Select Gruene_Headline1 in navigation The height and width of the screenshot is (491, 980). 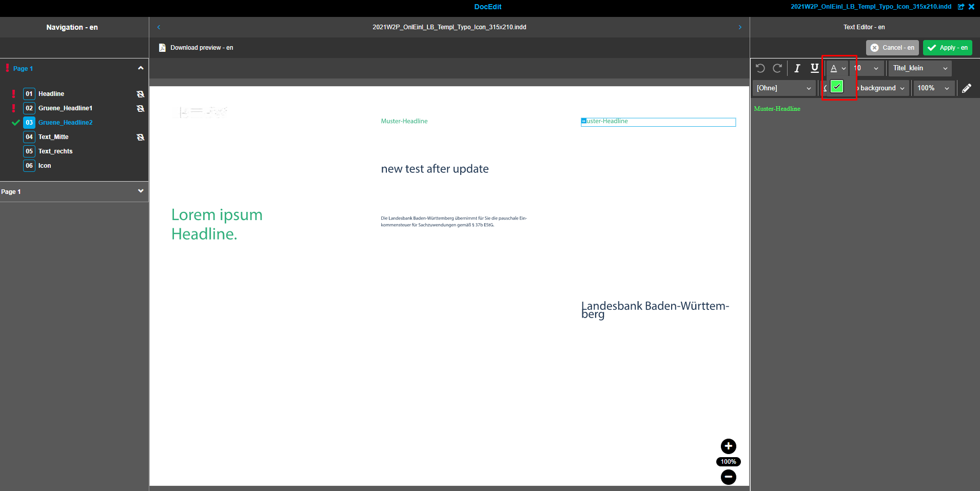tap(65, 108)
